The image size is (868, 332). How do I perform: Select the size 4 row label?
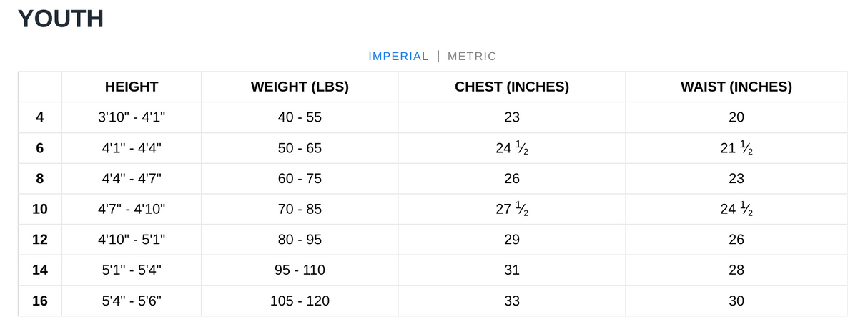pyautogui.click(x=40, y=117)
